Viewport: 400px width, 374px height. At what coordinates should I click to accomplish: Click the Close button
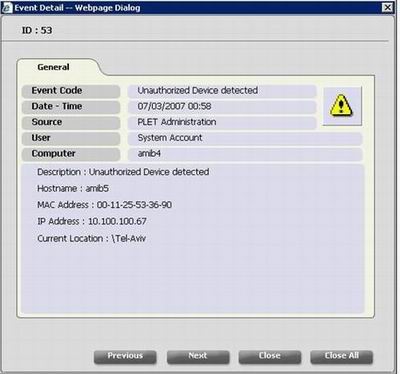pos(270,356)
